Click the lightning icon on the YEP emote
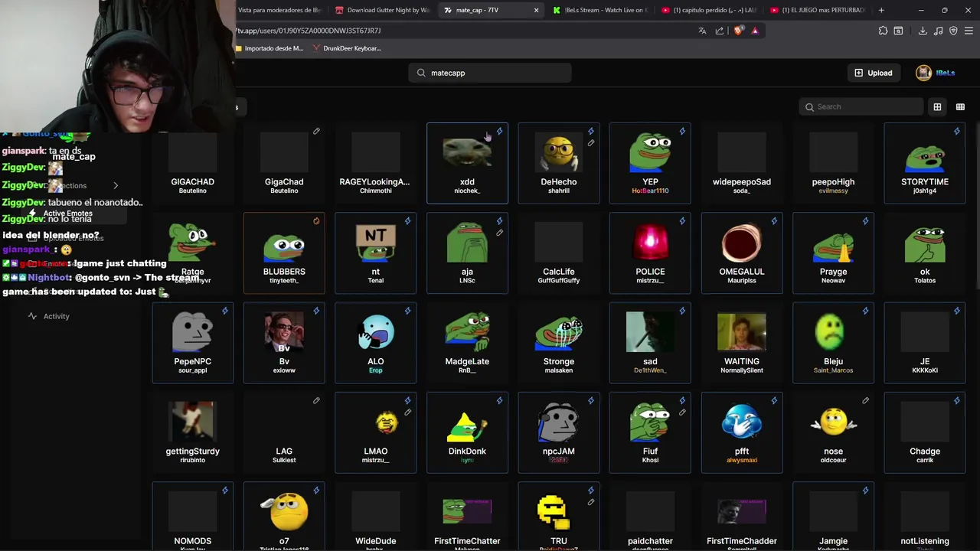The height and width of the screenshot is (551, 980). pyautogui.click(x=682, y=132)
